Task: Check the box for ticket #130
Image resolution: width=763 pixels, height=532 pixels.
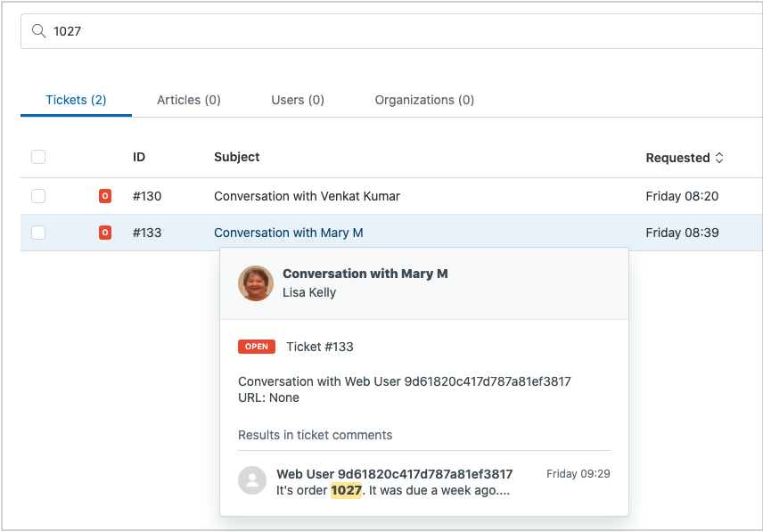Action: [38, 196]
